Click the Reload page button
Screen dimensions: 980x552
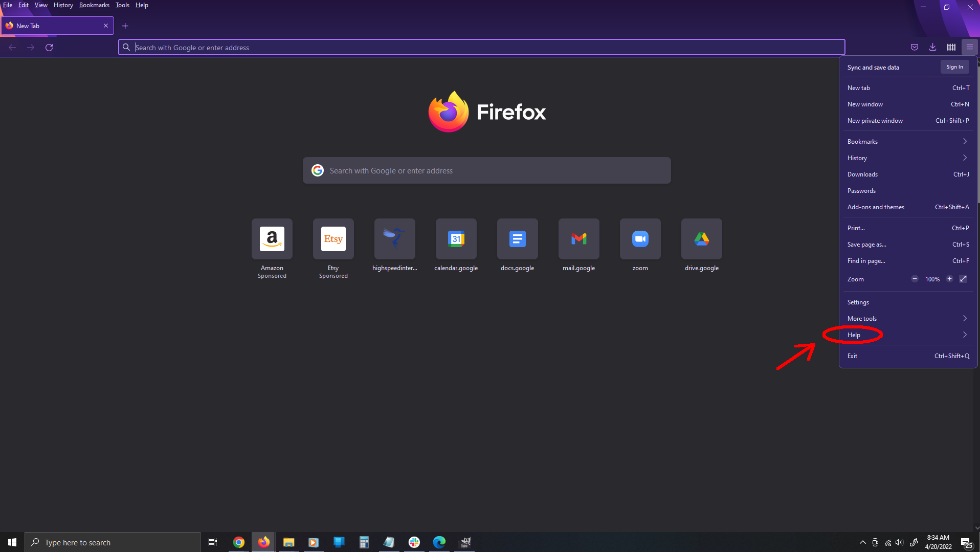[x=49, y=48]
